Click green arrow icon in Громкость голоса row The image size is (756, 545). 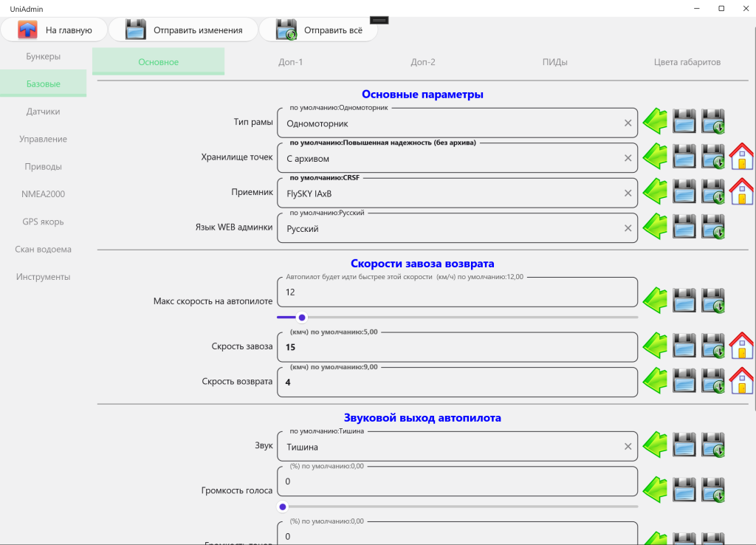[x=655, y=490]
